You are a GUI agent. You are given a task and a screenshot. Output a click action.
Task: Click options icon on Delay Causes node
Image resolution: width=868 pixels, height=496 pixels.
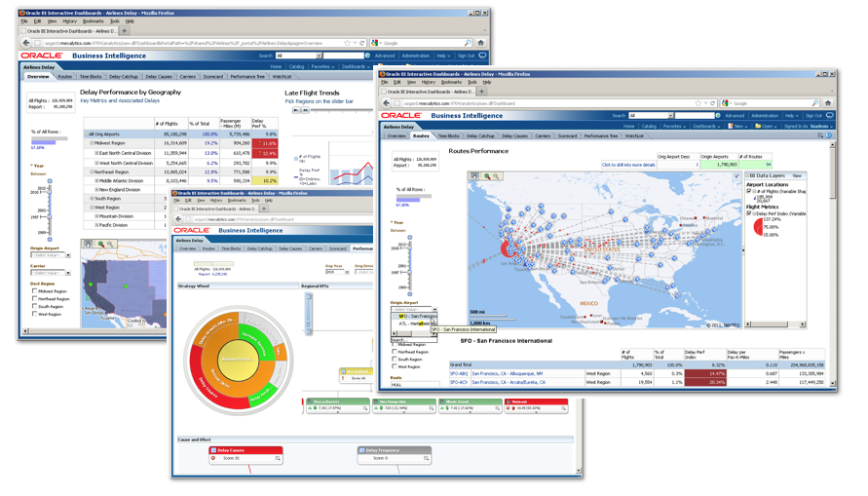pyautogui.click(x=278, y=458)
